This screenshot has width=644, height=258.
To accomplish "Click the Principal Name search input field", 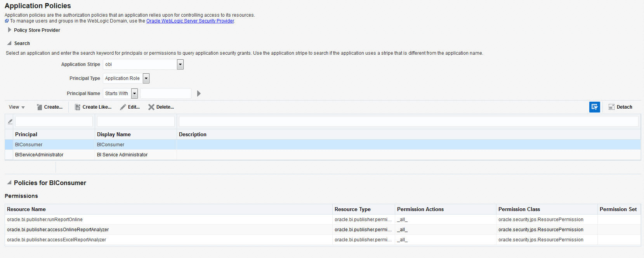I will [x=166, y=94].
